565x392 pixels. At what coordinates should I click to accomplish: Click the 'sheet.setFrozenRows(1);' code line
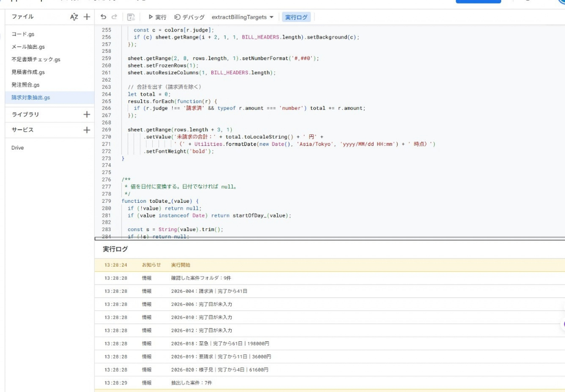[163, 66]
